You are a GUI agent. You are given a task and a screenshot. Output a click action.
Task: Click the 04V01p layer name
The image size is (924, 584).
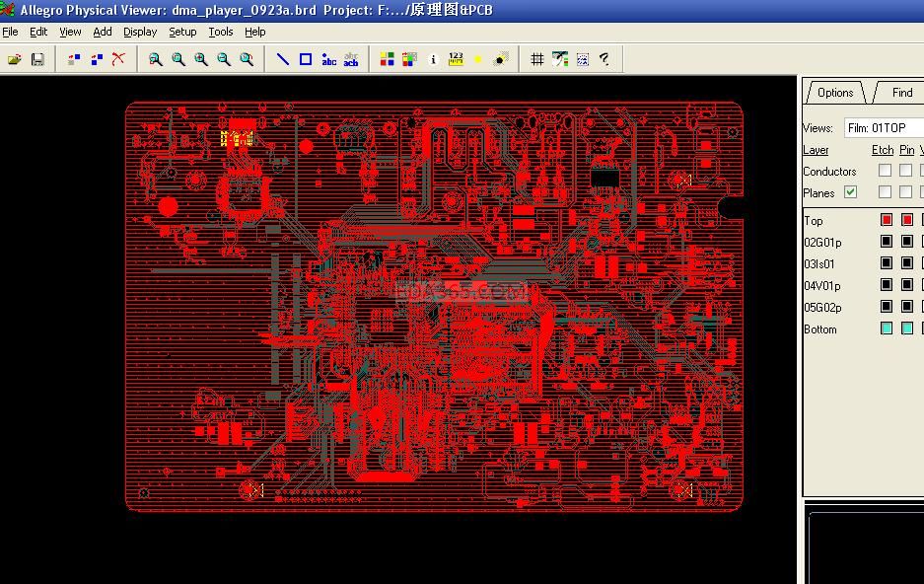click(822, 286)
